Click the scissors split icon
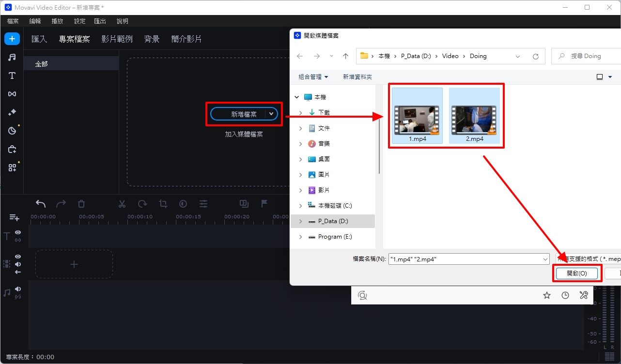 122,204
